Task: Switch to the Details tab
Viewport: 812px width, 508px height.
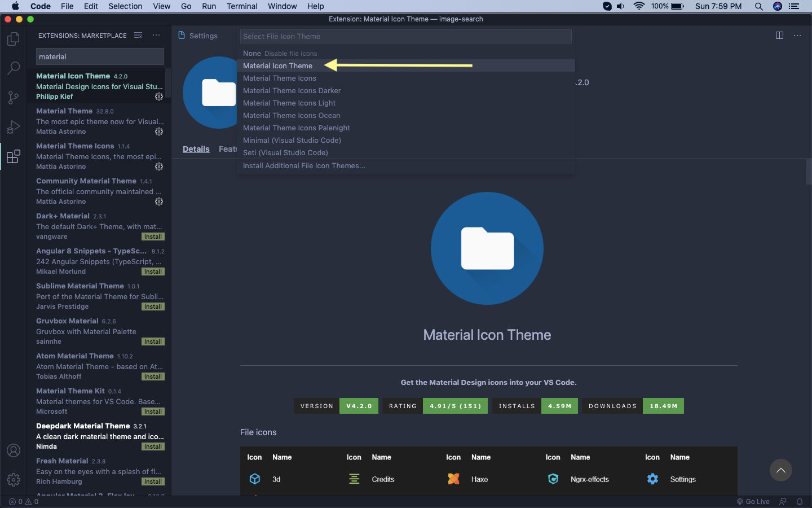Action: click(x=196, y=149)
